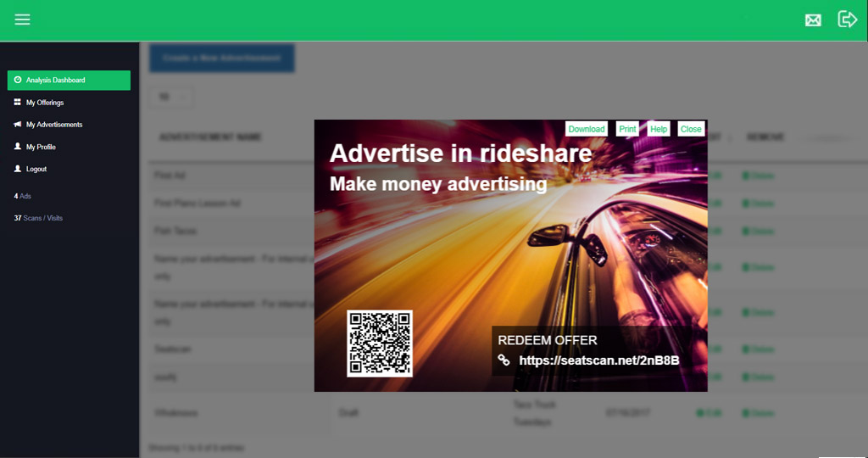
Task: Click the My Profile person icon
Action: point(17,146)
